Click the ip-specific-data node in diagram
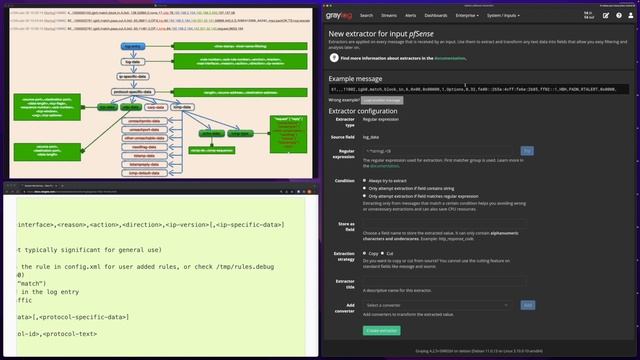This screenshot has height=360, width=640. [x=133, y=76]
